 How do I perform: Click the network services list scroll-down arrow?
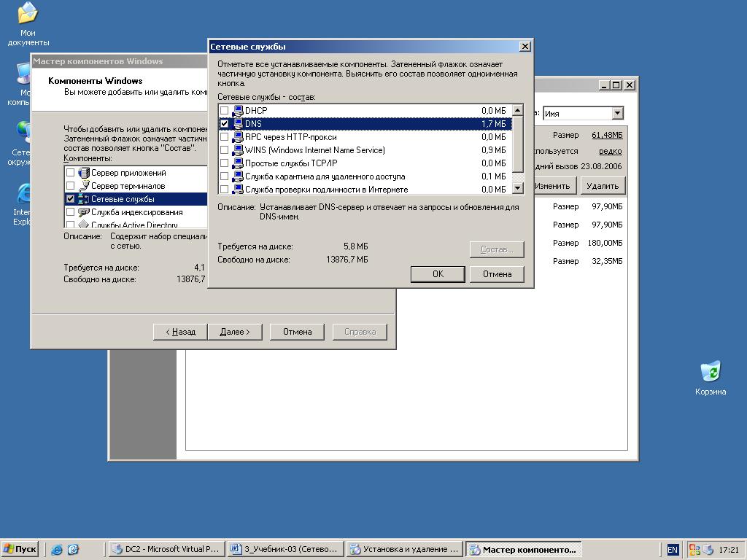[518, 189]
